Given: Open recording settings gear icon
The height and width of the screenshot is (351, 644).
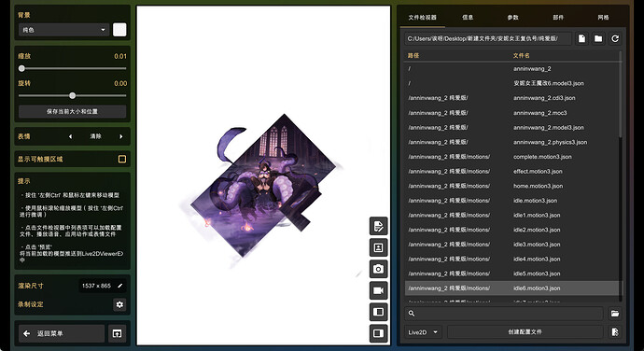Looking at the screenshot, I should (119, 304).
